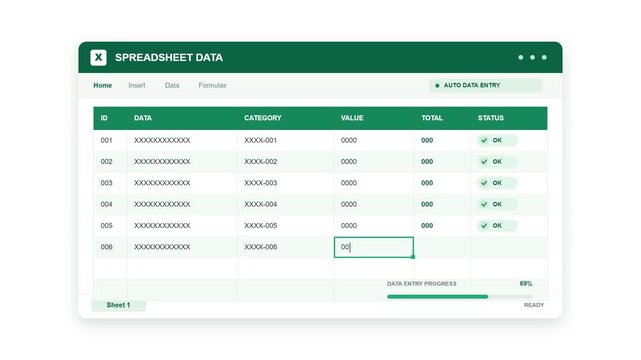The image size is (641, 360).
Task: Open the Formulas tab
Action: 212,85
